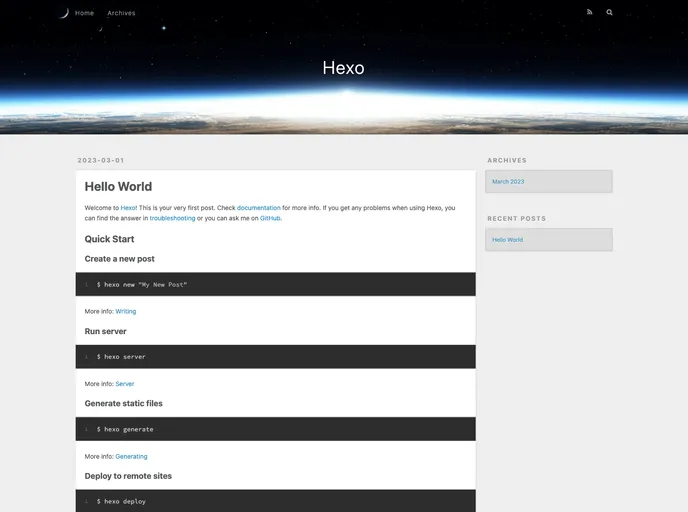Viewport: 688px width, 512px height.
Task: Click the hexo generate code line
Action: (x=125, y=430)
